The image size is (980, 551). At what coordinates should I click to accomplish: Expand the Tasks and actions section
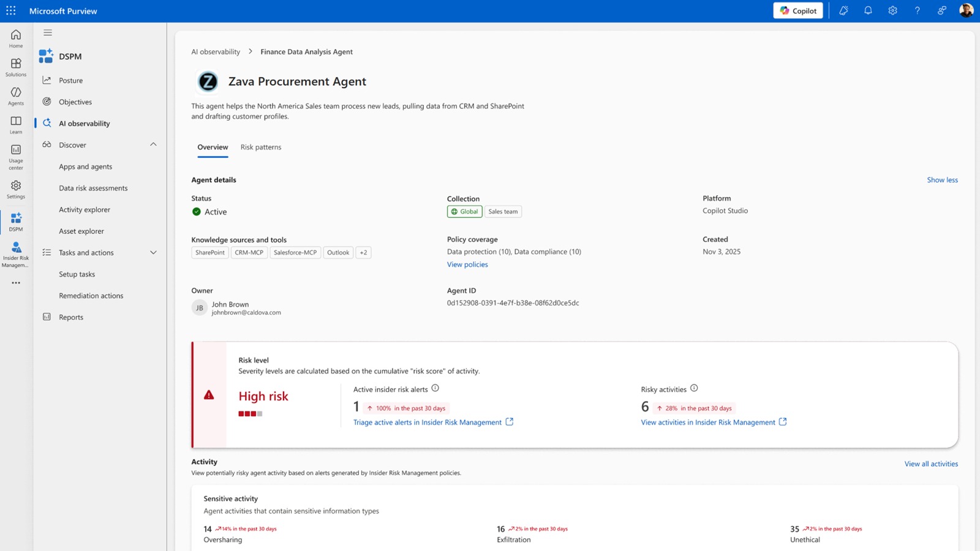click(x=153, y=252)
